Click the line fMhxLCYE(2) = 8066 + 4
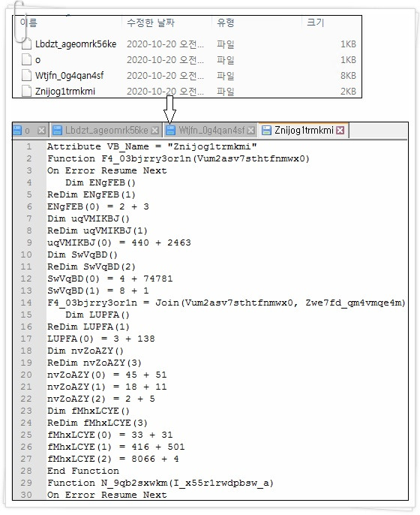 [113, 459]
